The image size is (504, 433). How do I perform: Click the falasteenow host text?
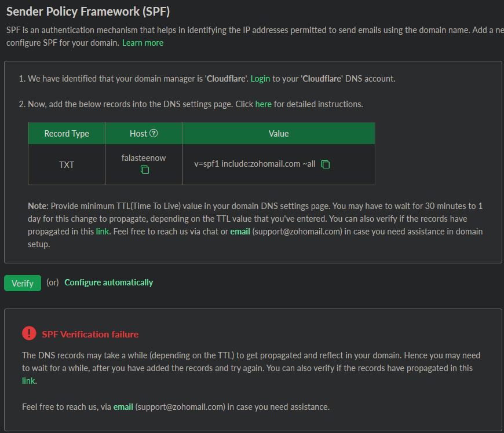[144, 158]
